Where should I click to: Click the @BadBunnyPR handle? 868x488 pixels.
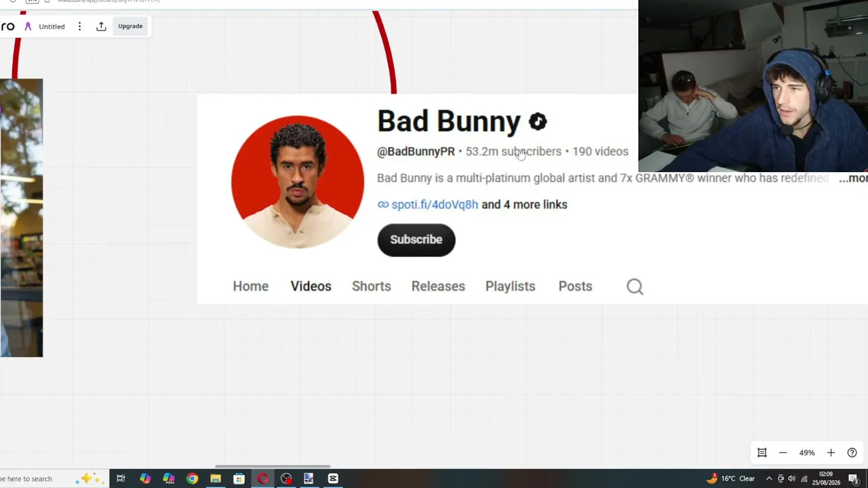(x=416, y=152)
